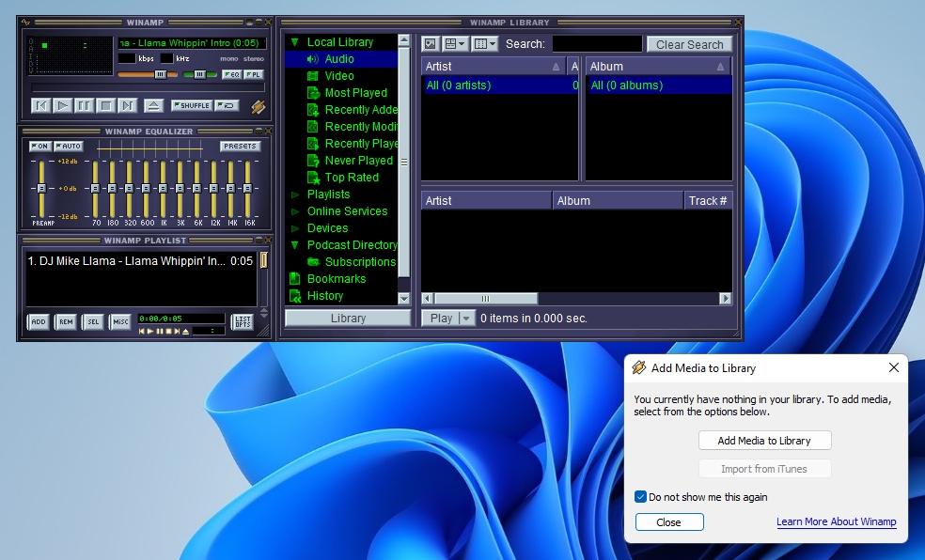Open the Most Played smart view
Image resolution: width=925 pixels, height=560 pixels.
click(x=355, y=92)
